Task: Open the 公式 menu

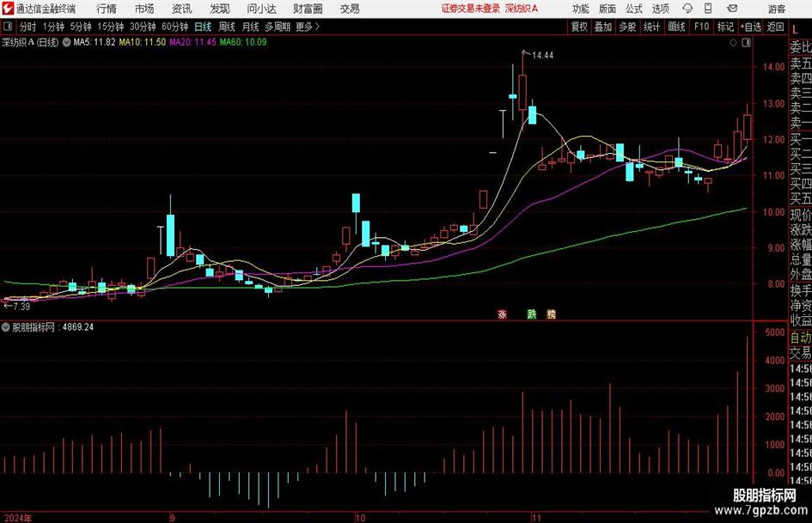Action: tap(633, 9)
